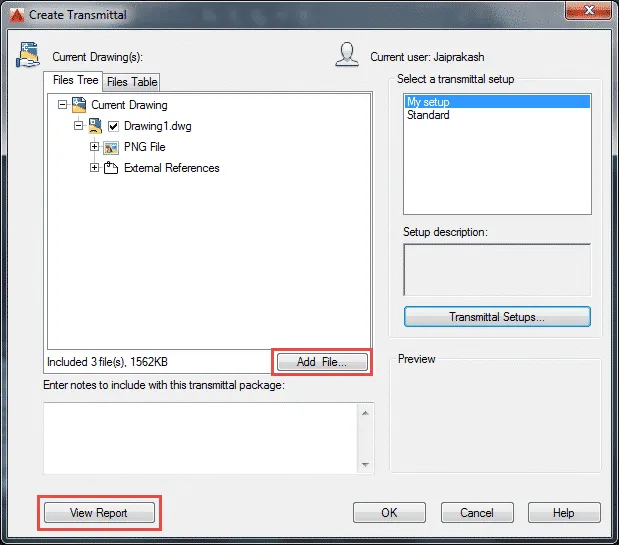
Task: Click the Setup description box
Action: pos(497,270)
